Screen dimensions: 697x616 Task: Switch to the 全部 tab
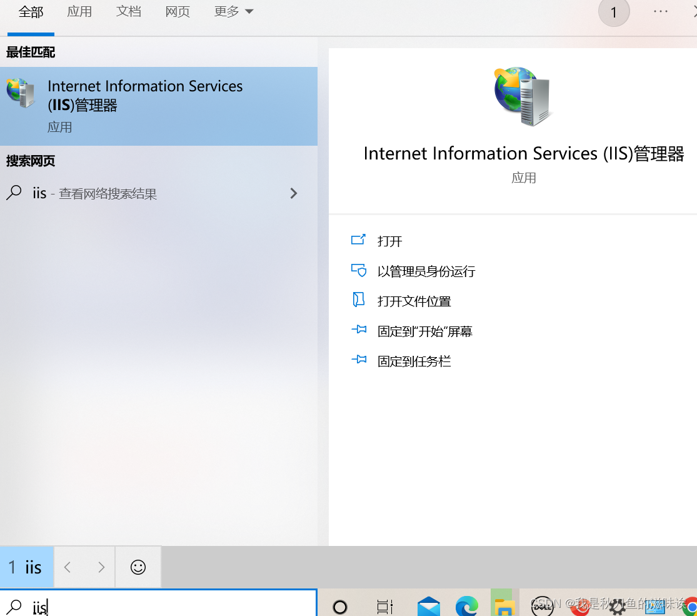click(31, 12)
